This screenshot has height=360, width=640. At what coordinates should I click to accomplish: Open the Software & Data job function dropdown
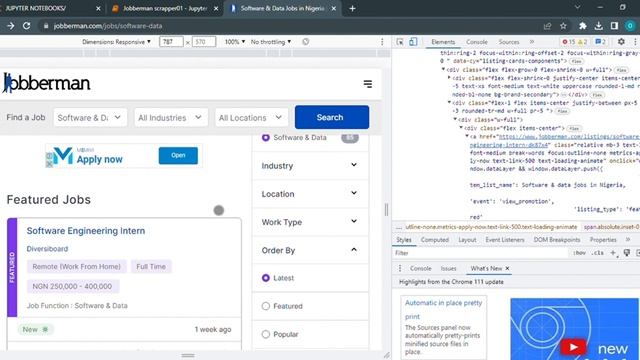(x=90, y=118)
